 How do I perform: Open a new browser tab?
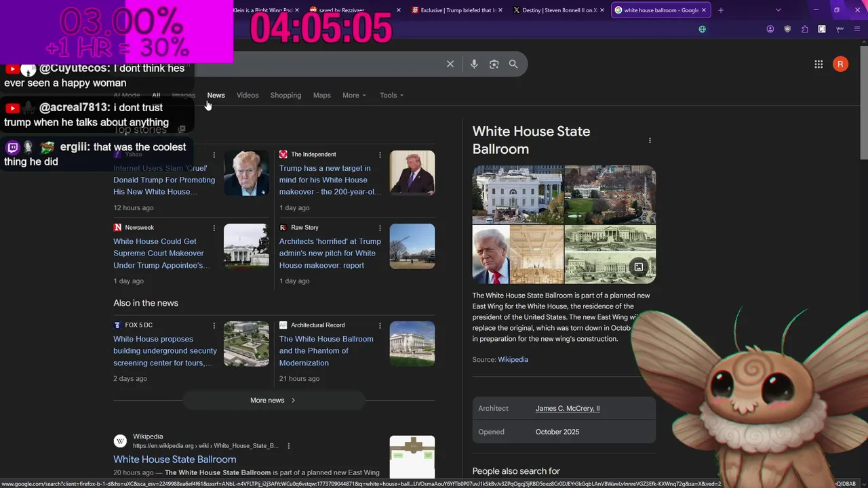[721, 10]
